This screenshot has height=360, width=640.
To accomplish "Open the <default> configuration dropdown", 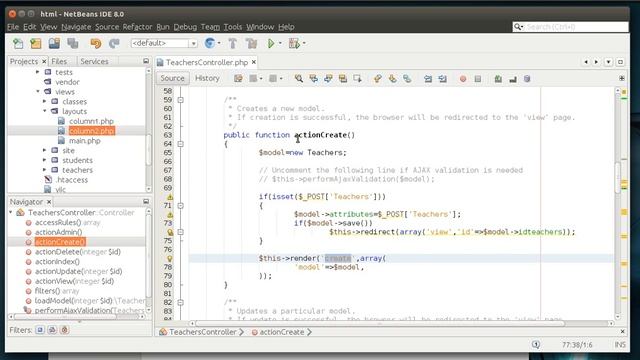I will (164, 43).
